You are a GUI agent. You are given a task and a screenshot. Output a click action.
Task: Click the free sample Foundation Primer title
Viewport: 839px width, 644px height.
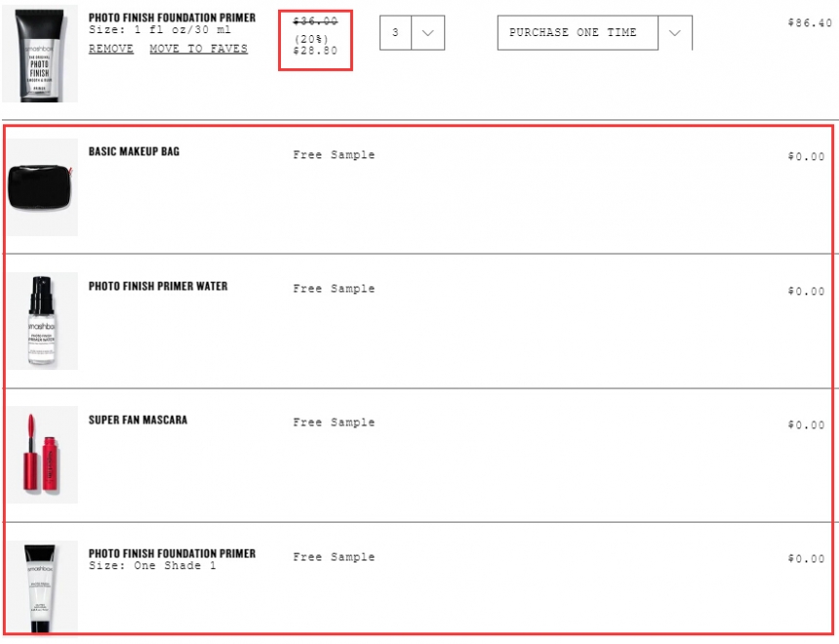coord(172,553)
